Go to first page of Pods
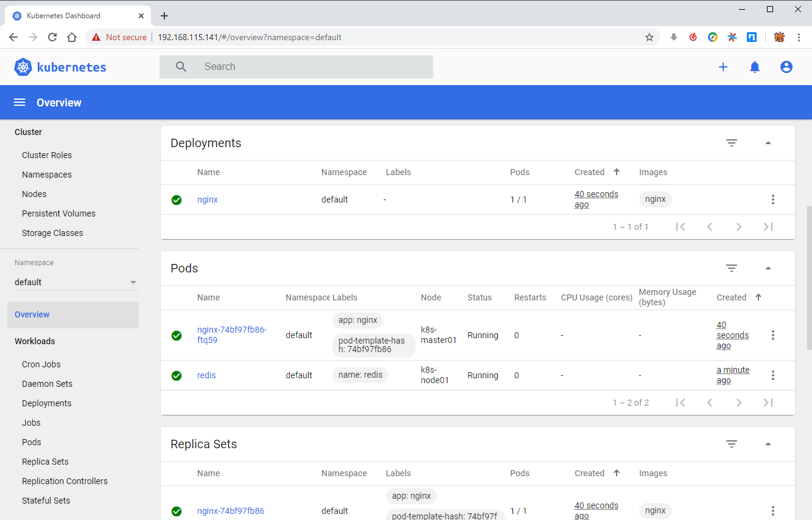Viewport: 812px width, 520px height. 681,403
